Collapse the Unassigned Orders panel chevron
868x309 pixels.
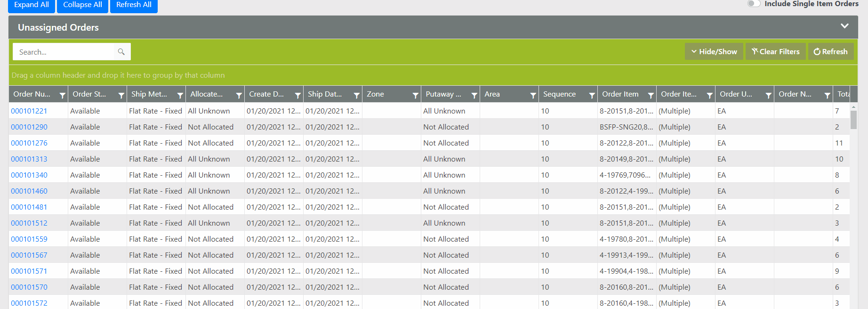click(844, 26)
